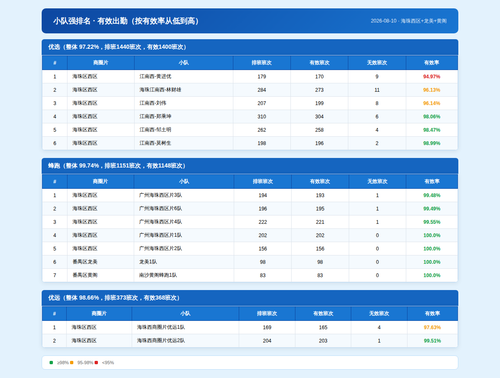Click the scheduled-shifts value 222
This screenshot has height=378, width=500.
click(263, 222)
